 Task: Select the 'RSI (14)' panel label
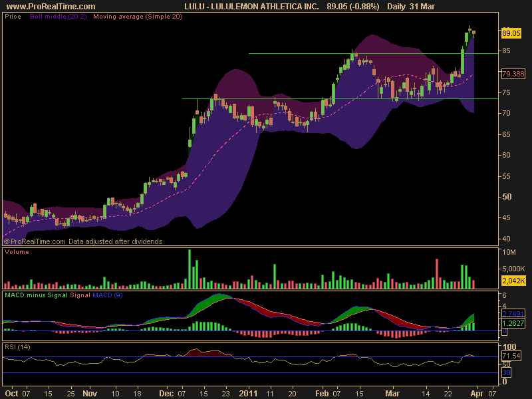(x=17, y=346)
